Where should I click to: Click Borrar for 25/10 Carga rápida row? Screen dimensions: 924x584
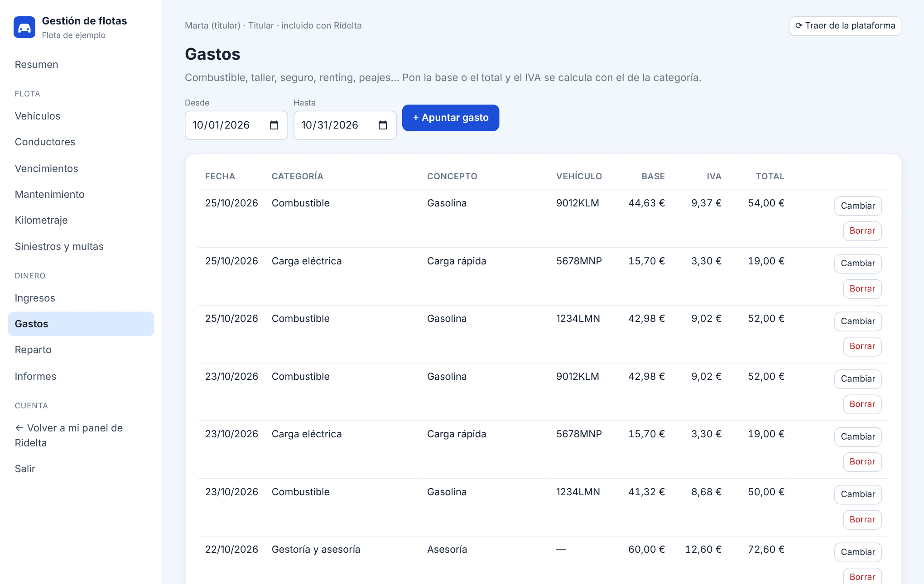(862, 289)
